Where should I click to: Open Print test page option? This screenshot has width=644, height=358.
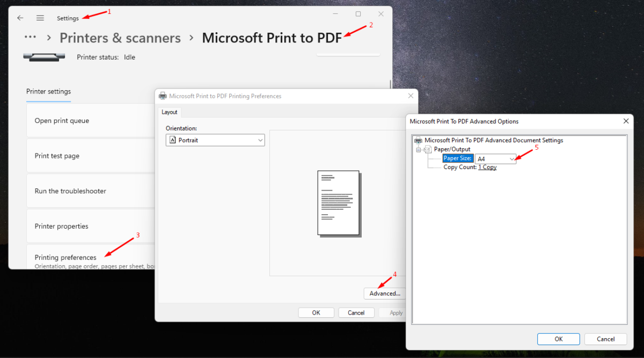pyautogui.click(x=57, y=156)
